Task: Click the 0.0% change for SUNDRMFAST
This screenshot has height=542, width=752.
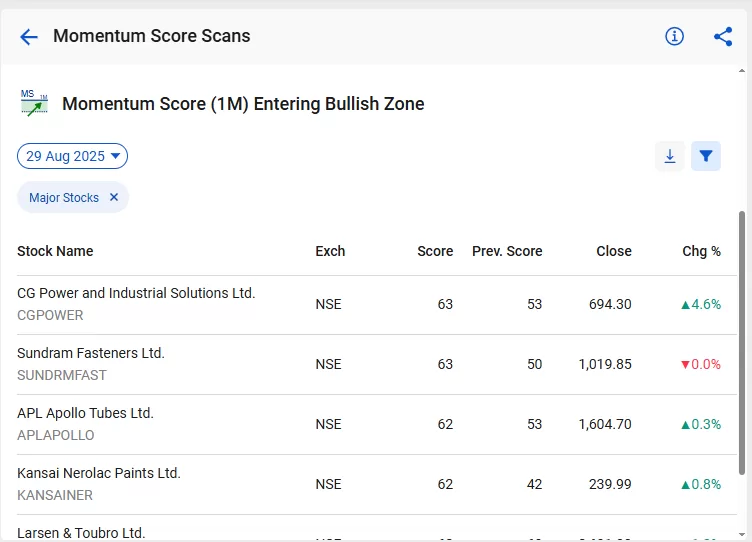Action: 701,364
